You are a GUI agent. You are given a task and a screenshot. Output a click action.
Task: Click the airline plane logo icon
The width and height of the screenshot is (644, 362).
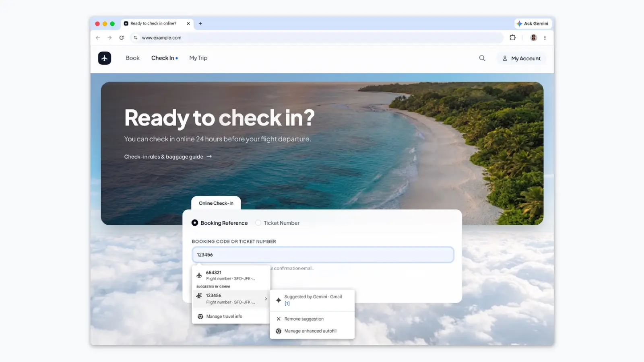tap(104, 58)
